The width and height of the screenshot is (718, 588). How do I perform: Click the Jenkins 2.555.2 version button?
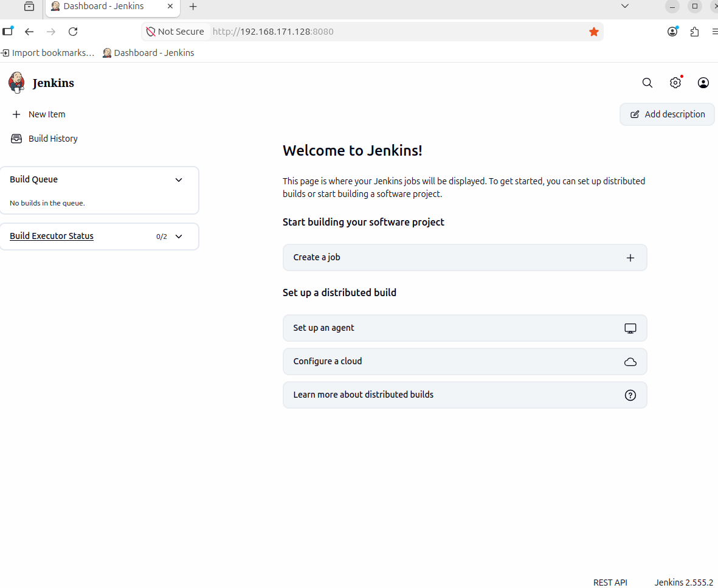pyautogui.click(x=684, y=583)
